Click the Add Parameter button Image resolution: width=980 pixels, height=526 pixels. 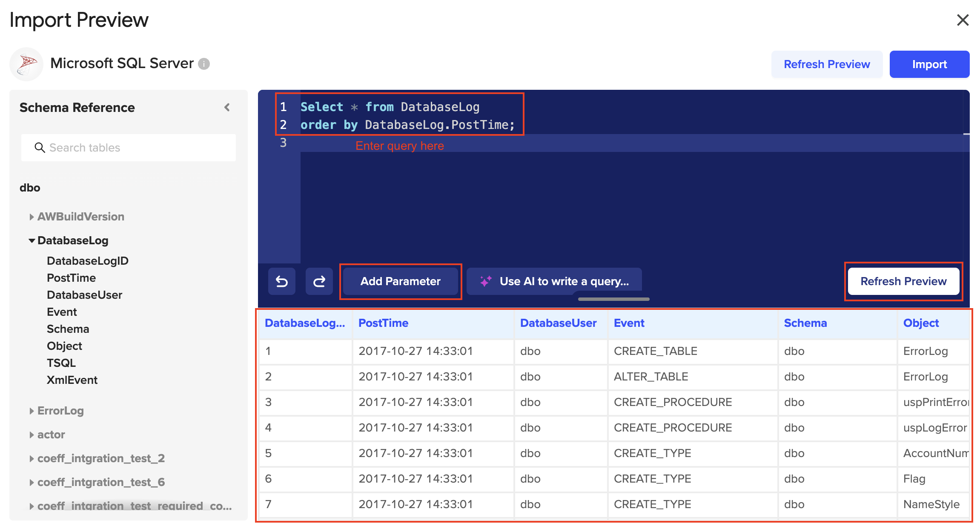[x=400, y=281]
